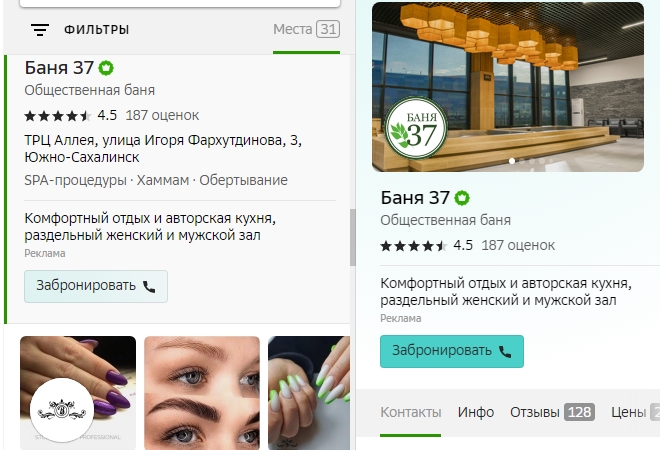This screenshot has height=450, width=660.
Task: Click 187 оценок link in left listing
Action: tap(162, 115)
